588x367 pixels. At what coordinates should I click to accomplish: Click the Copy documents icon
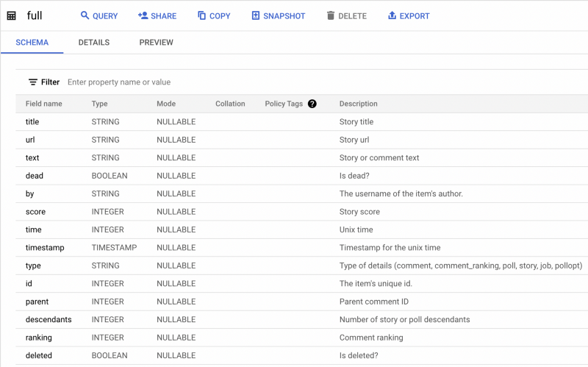[201, 15]
